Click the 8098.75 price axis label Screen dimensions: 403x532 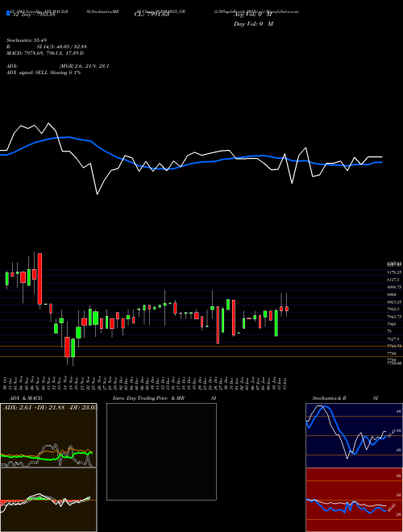point(394,287)
